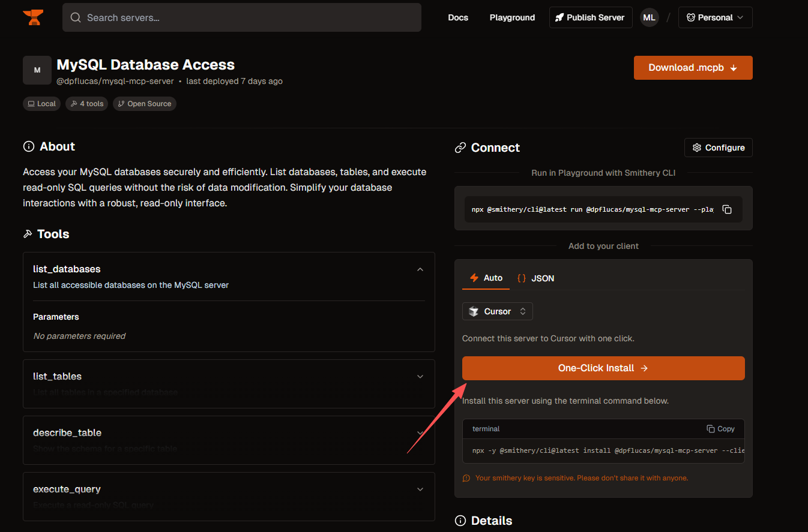Open the ML user avatar
The width and height of the screenshot is (808, 532).
(x=649, y=17)
